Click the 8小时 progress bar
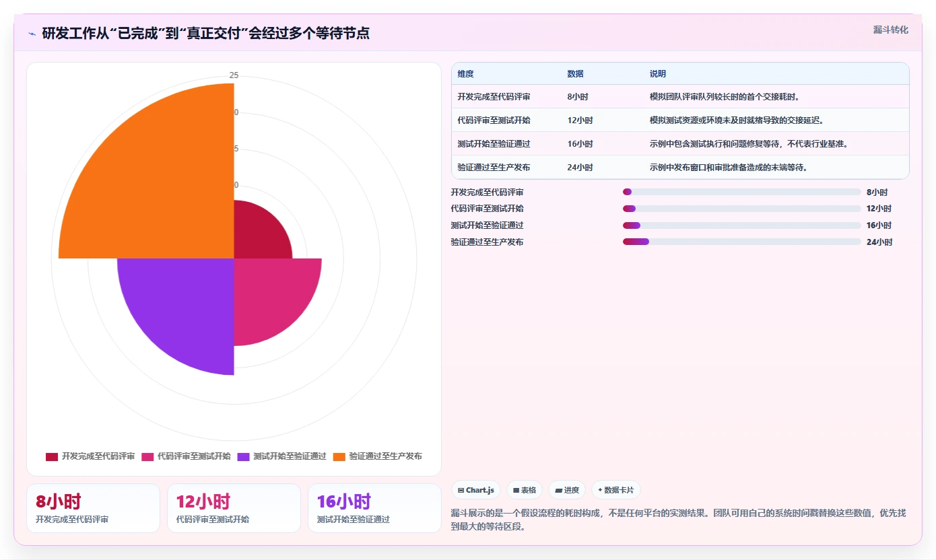Viewport: 936px width, 560px height. (x=742, y=192)
